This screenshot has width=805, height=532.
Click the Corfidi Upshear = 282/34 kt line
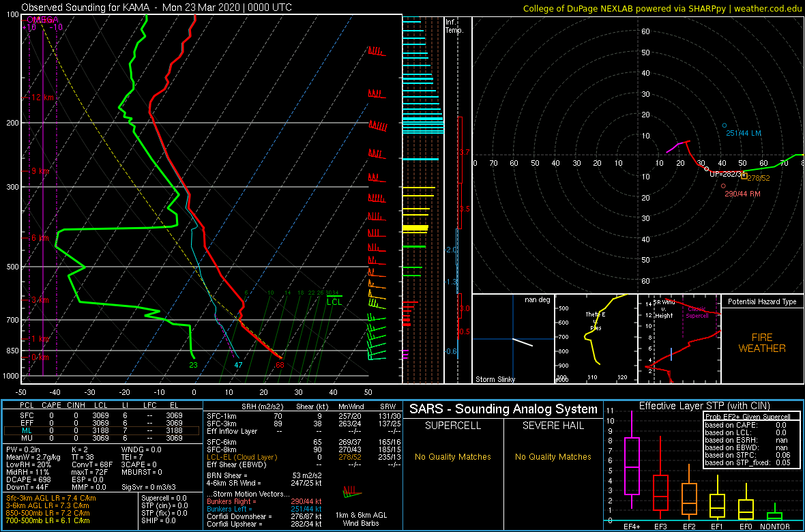[x=264, y=524]
